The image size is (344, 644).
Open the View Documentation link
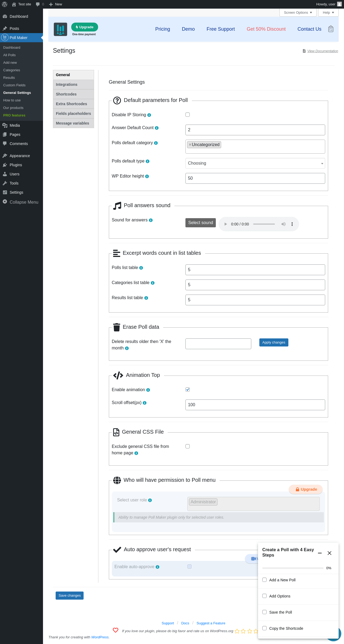click(322, 51)
